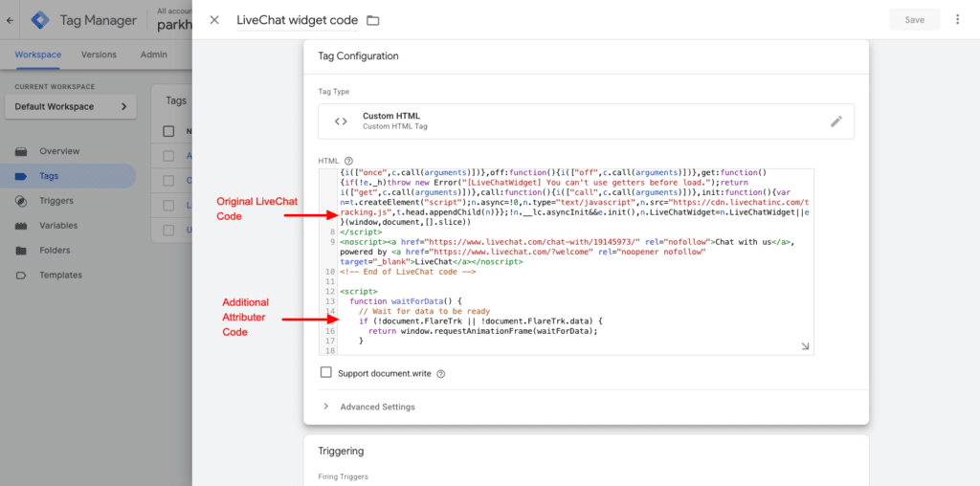Click the Firing Triggers label
This screenshot has height=486, width=980.
[344, 476]
